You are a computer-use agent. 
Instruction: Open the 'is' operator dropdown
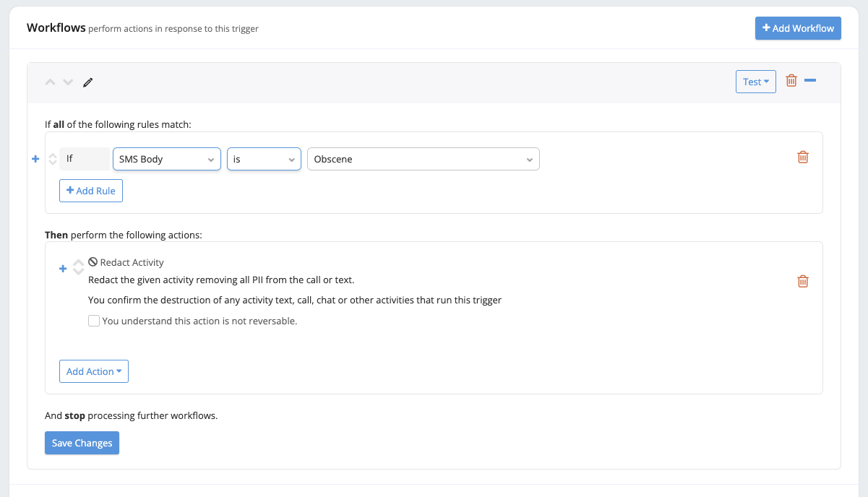coord(264,159)
